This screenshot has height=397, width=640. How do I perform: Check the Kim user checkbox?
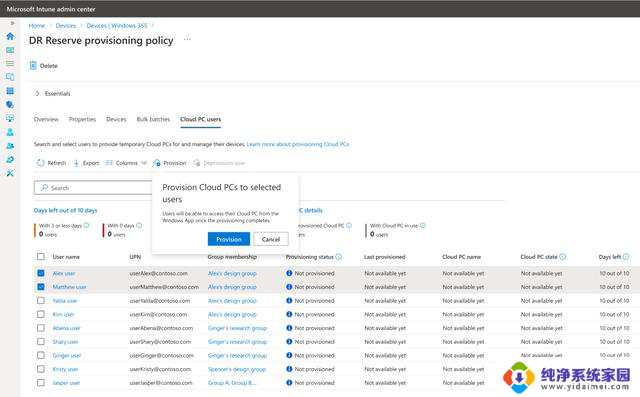click(x=41, y=314)
